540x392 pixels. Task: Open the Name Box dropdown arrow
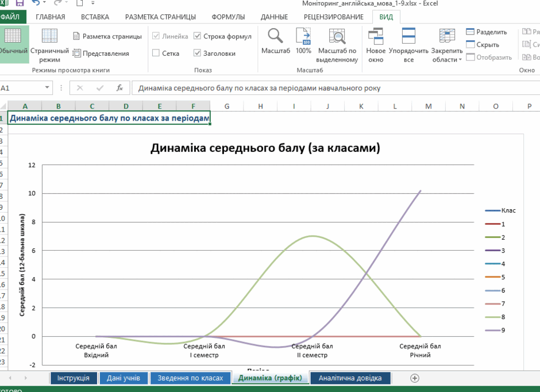click(47, 87)
